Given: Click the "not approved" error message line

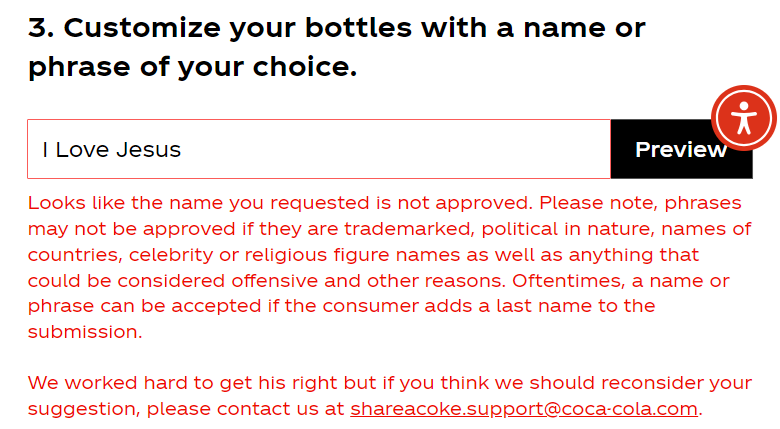Looking at the screenshot, I should pyautogui.click(x=280, y=203).
